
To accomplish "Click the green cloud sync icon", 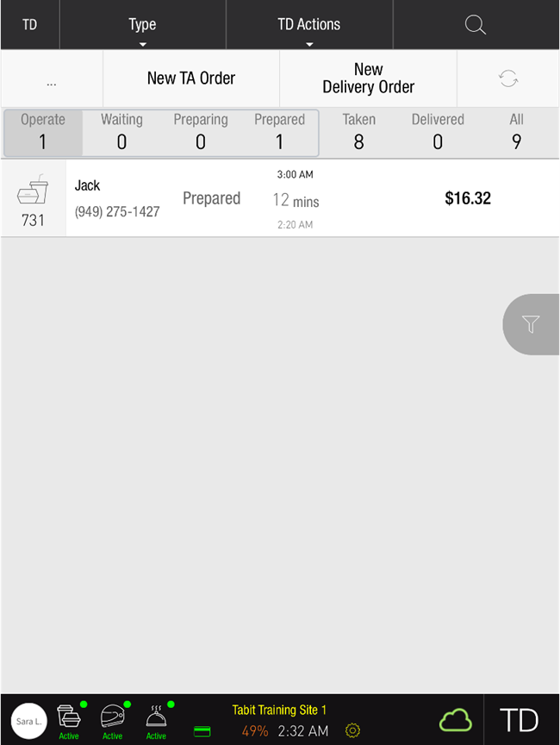I will 456,720.
